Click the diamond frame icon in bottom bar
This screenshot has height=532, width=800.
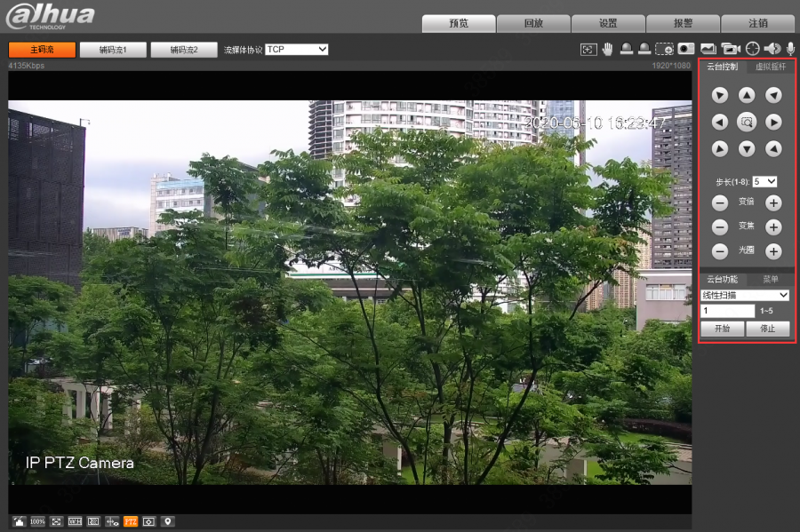point(148,521)
